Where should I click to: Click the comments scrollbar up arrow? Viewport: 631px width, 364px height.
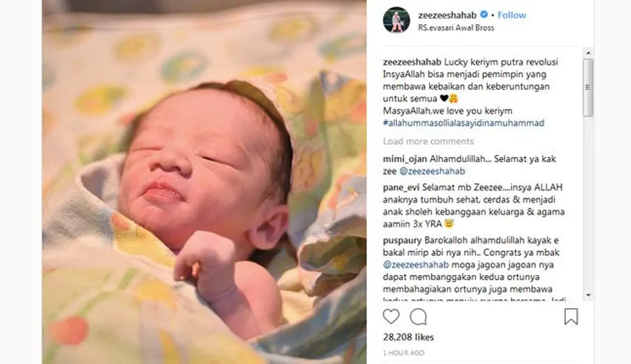588,53
